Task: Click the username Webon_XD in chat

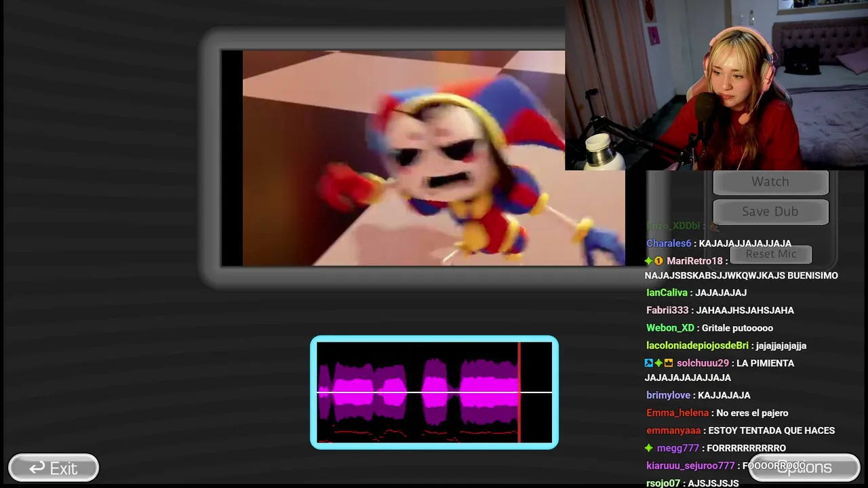Action: pyautogui.click(x=670, y=328)
